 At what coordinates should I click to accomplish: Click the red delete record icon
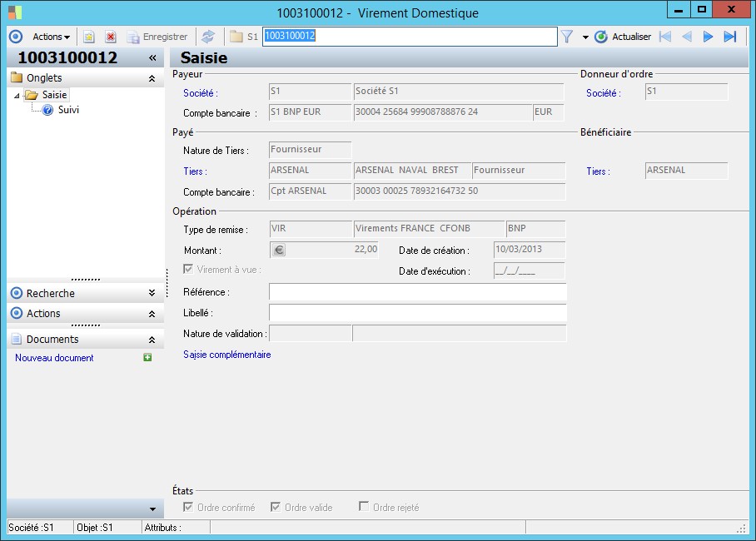(x=110, y=37)
